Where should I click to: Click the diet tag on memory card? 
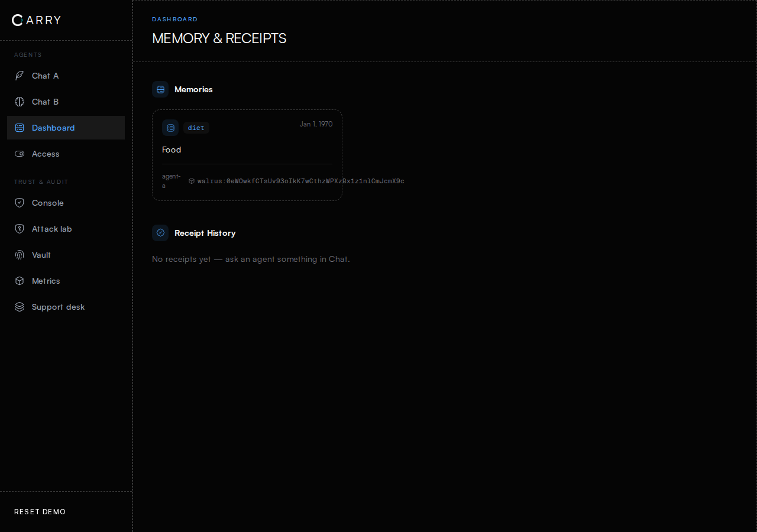click(x=196, y=128)
